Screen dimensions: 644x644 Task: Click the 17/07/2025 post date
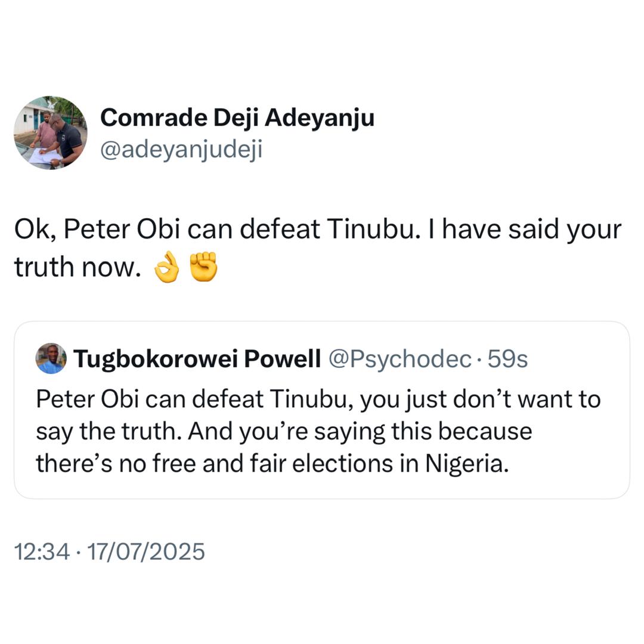tap(146, 552)
